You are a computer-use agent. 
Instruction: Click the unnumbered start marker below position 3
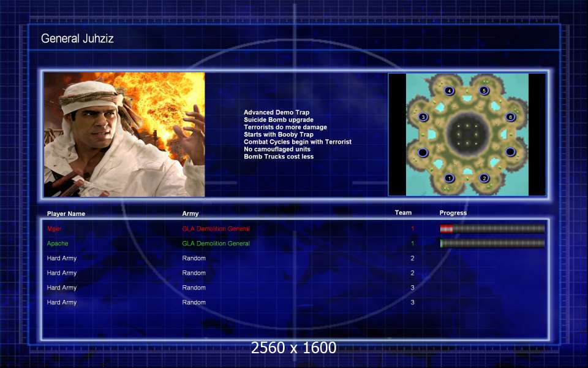[423, 153]
